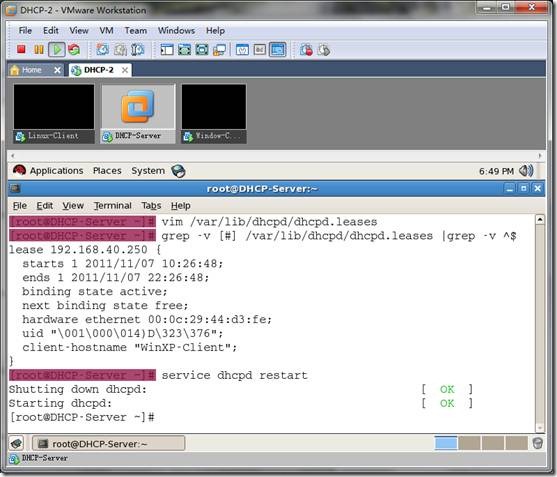Image resolution: width=557 pixels, height=477 pixels.
Task: Select the Window-C... VM thumbnail
Action: 214,114
